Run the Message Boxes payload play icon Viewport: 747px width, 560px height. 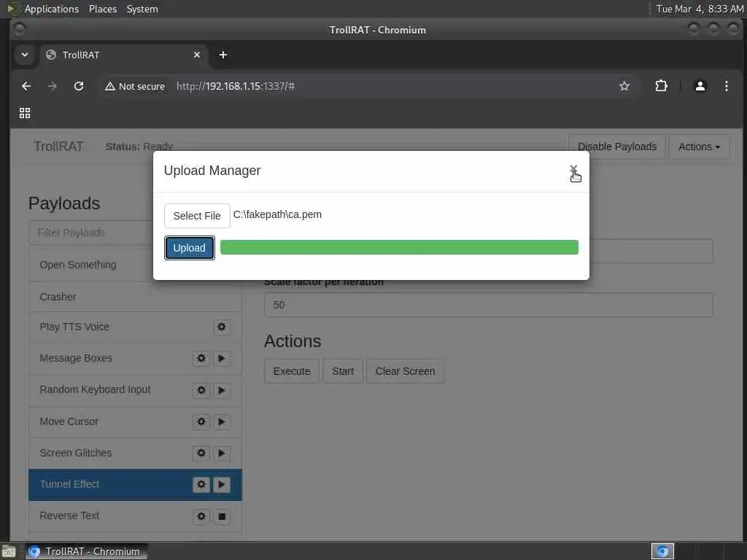point(222,358)
